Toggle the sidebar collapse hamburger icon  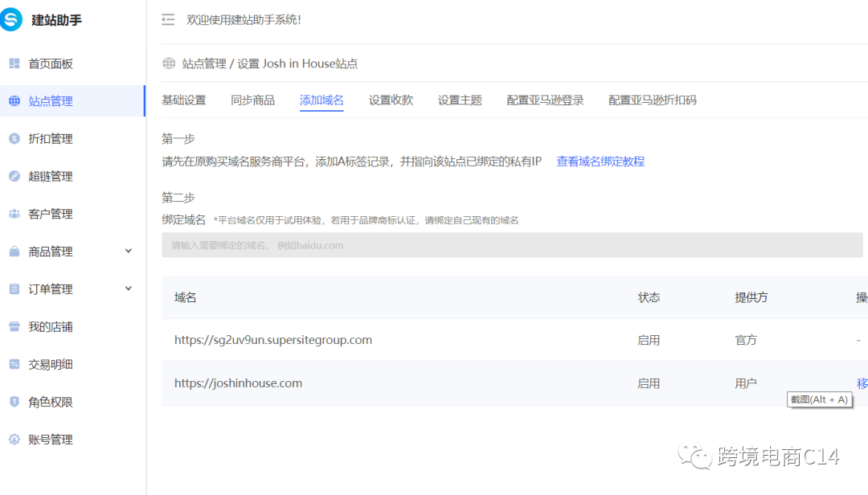168,20
